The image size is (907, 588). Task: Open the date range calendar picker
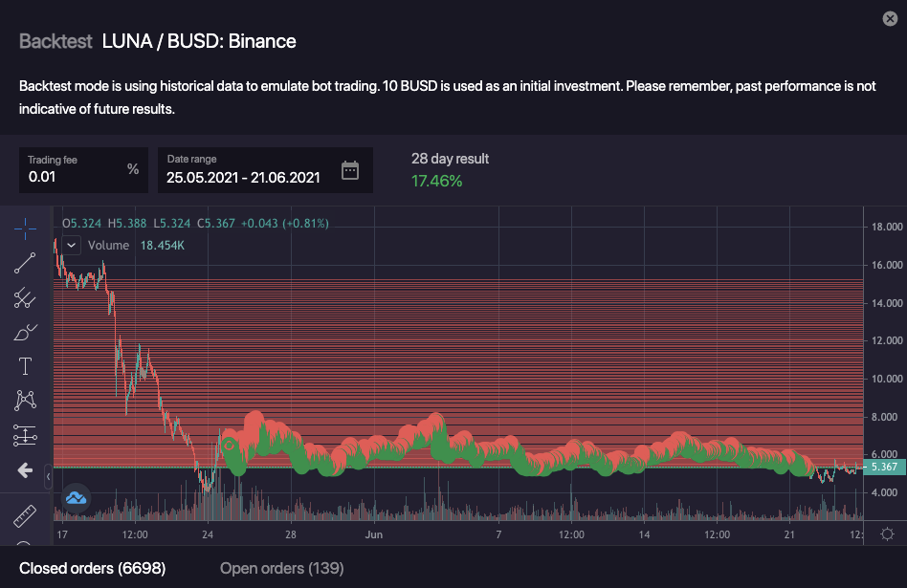(350, 171)
